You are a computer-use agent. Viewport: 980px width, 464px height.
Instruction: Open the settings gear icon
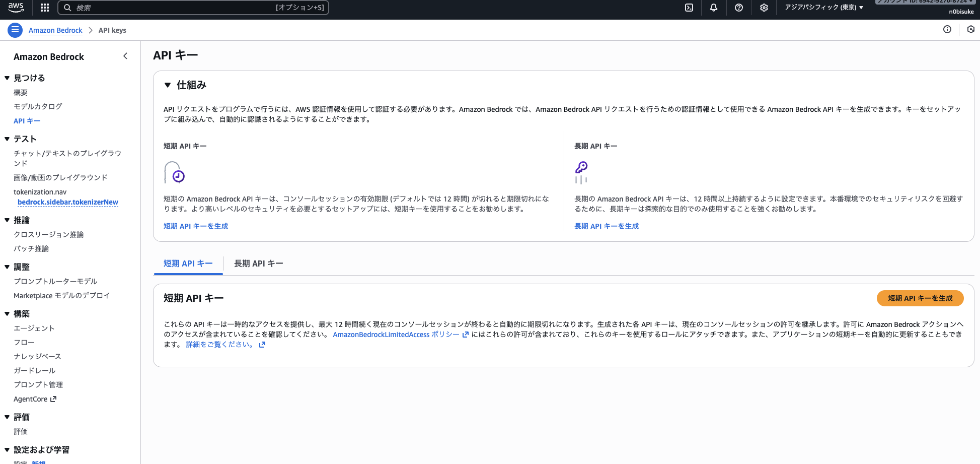coord(764,8)
